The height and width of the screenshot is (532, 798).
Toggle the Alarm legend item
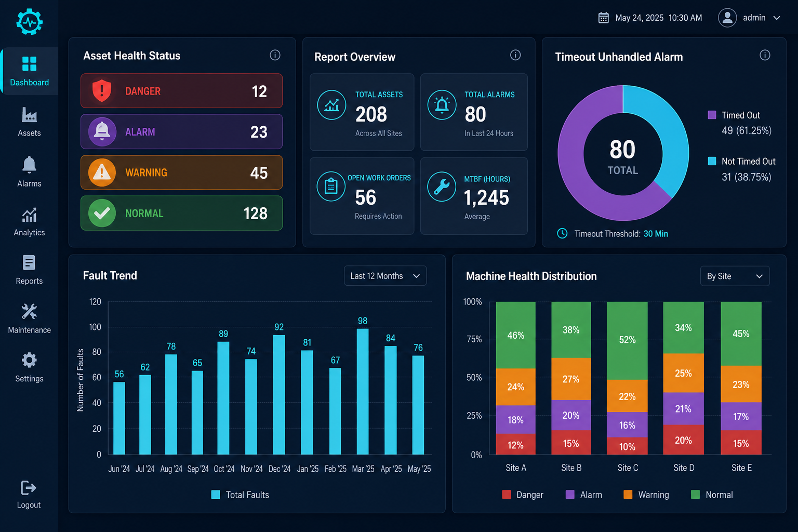(584, 495)
